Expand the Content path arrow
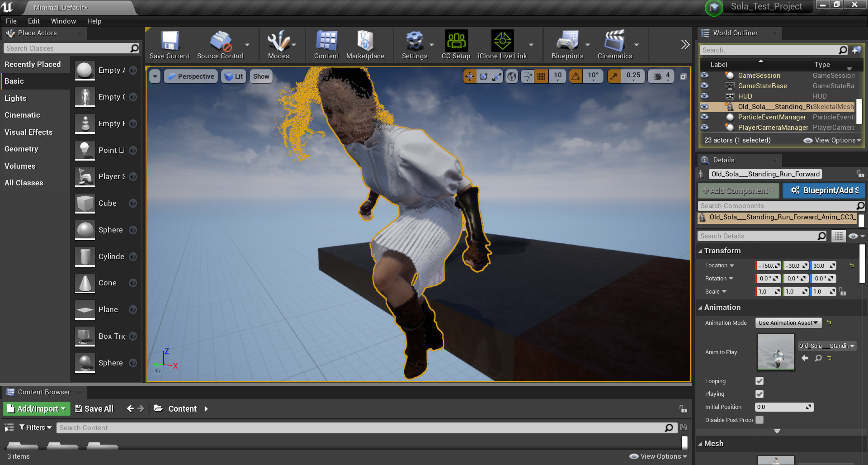 [206, 409]
